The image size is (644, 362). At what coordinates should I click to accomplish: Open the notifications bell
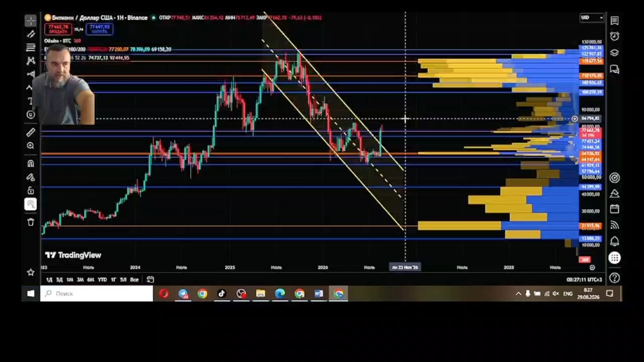(x=614, y=241)
